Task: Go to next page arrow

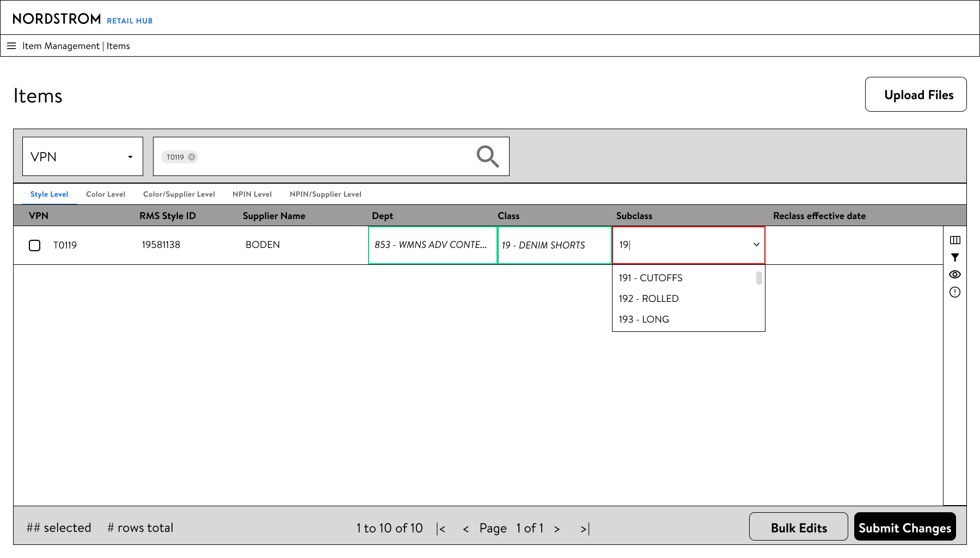Action: (556, 529)
